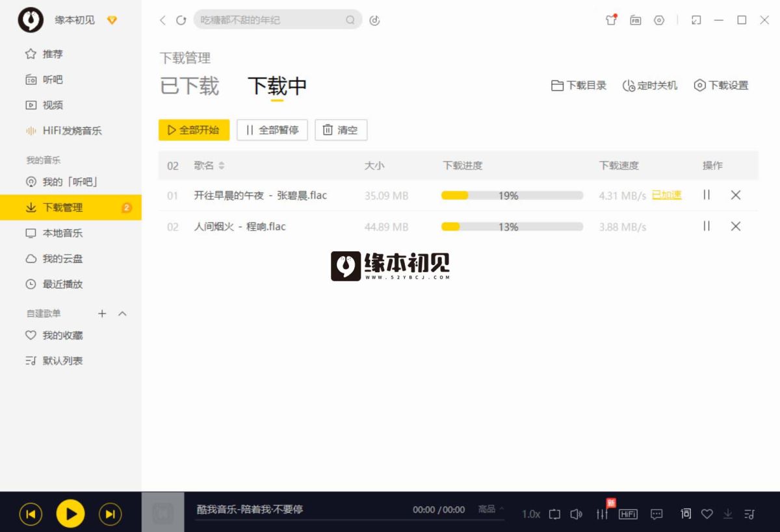Click 清空 button

(x=341, y=130)
